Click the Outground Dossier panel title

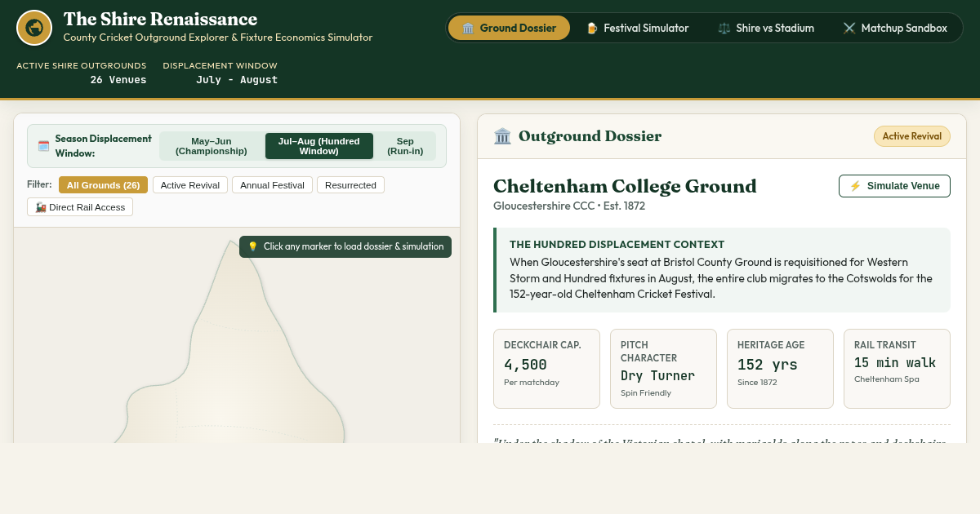[x=590, y=136]
